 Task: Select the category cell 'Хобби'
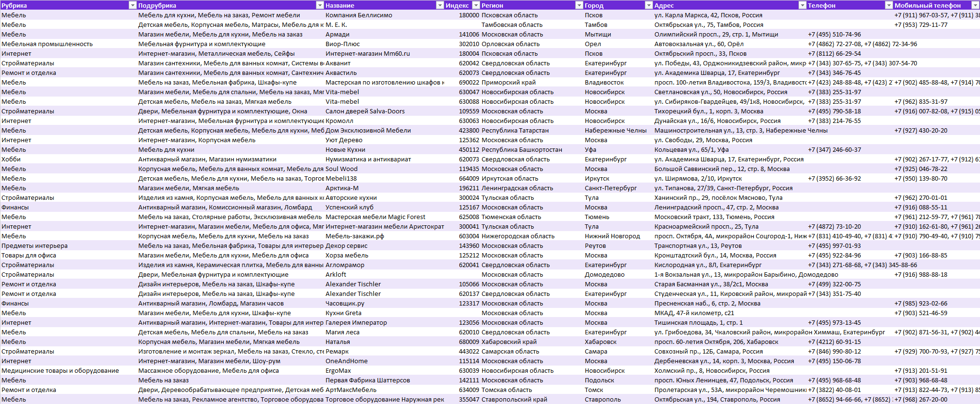click(69, 159)
